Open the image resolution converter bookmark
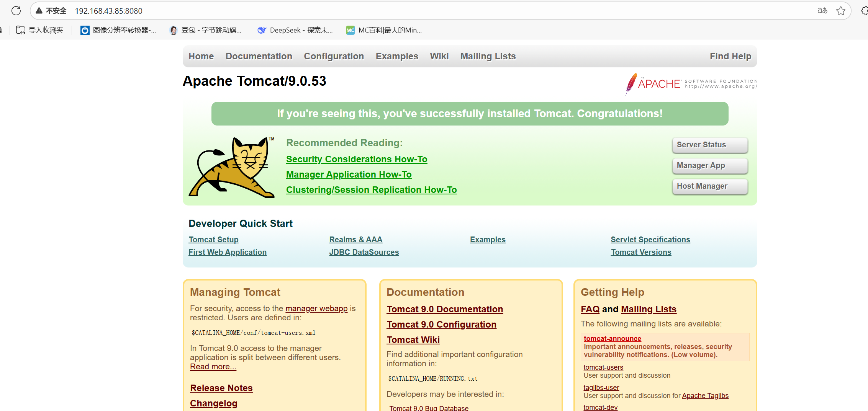The width and height of the screenshot is (868, 411). (118, 30)
